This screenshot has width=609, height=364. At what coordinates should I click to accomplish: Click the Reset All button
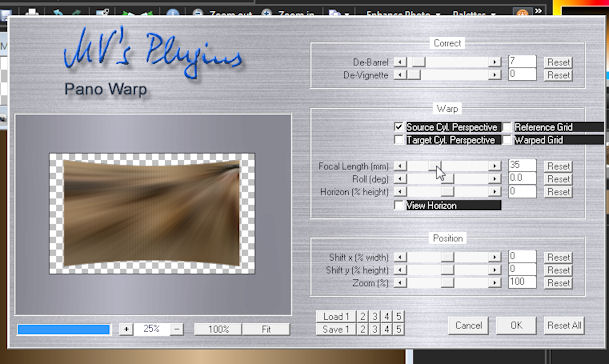coord(564,326)
